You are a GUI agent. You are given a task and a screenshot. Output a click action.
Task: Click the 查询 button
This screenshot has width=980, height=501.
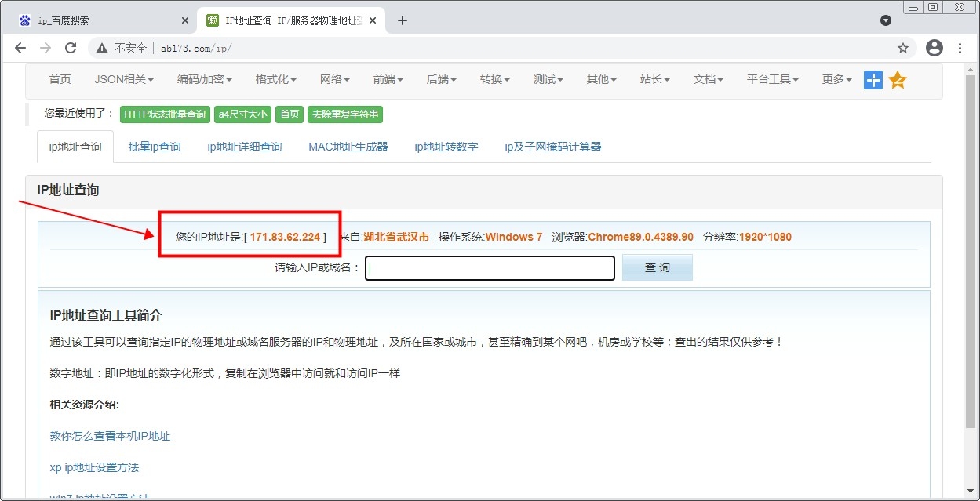click(x=657, y=267)
